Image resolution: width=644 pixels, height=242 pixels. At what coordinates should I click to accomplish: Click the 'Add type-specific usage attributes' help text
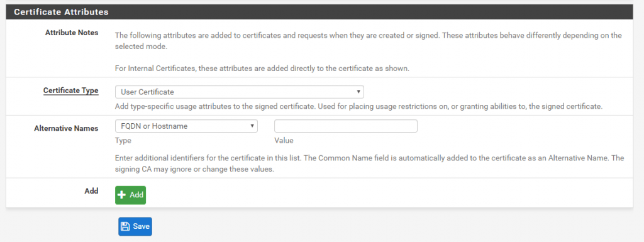(358, 107)
